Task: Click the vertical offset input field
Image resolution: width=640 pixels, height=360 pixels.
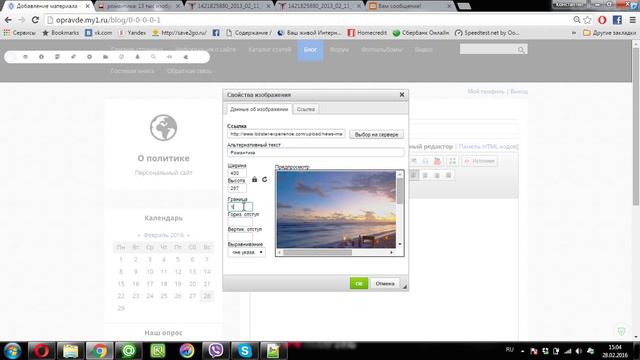Action: [x=240, y=236]
